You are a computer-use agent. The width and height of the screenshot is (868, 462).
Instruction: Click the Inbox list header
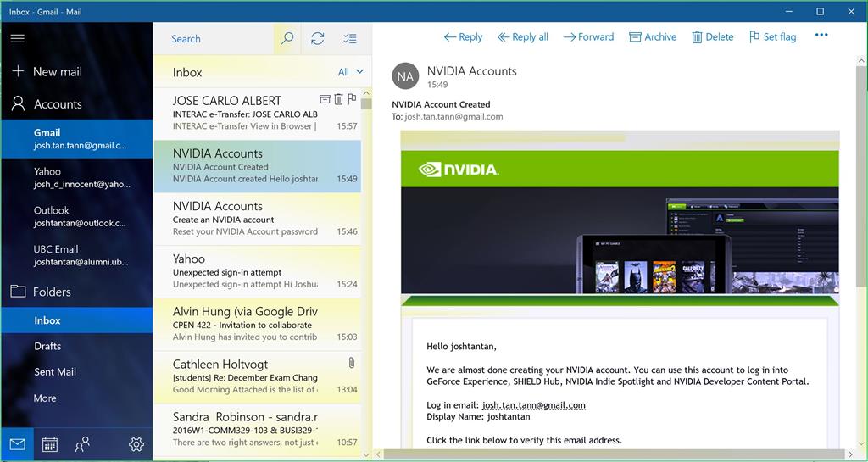point(187,73)
